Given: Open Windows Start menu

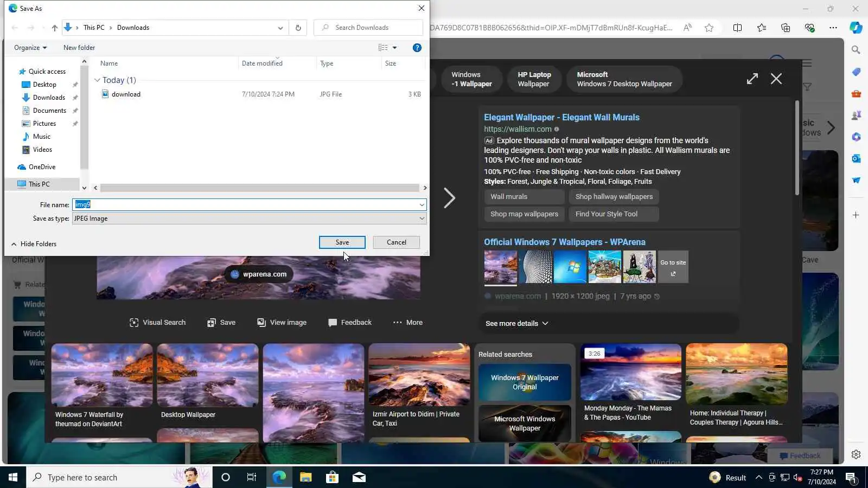Looking at the screenshot, I should click(13, 478).
